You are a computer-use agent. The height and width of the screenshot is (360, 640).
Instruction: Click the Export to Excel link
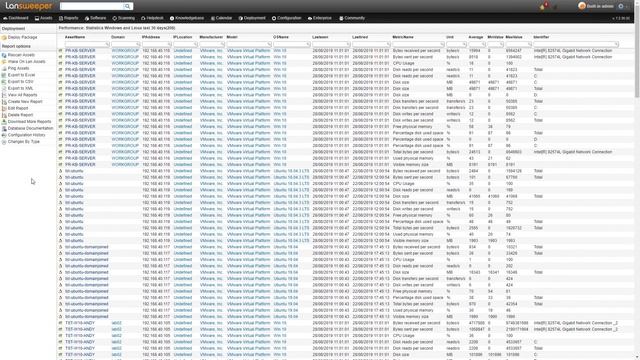(21, 75)
